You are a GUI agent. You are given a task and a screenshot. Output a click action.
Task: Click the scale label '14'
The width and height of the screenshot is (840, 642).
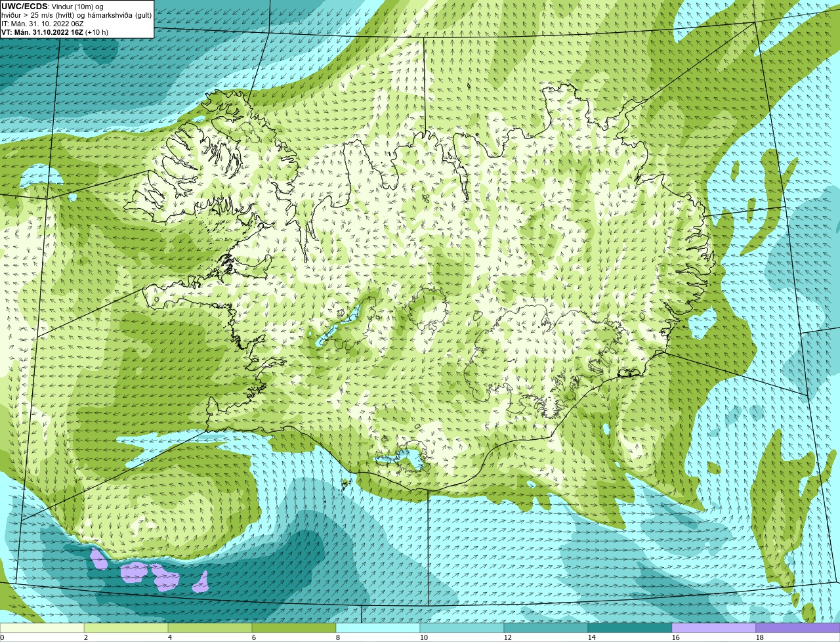(x=592, y=637)
